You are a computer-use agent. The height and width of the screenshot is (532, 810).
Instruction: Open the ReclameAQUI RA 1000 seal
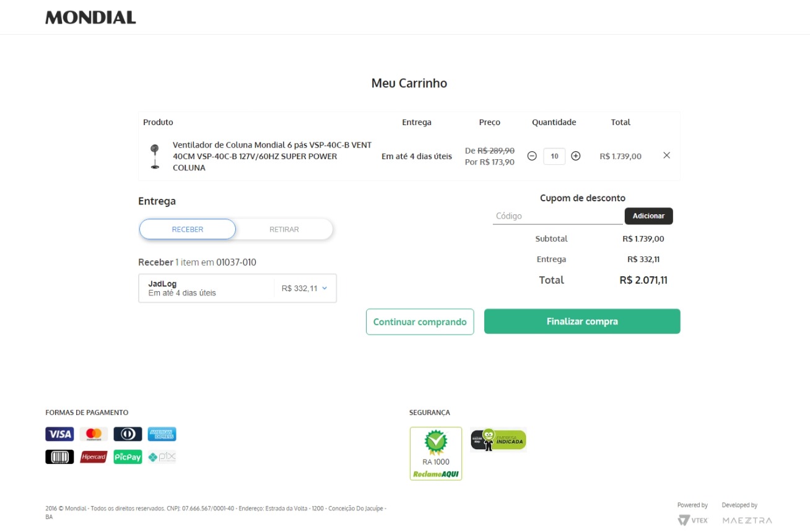pyautogui.click(x=436, y=453)
